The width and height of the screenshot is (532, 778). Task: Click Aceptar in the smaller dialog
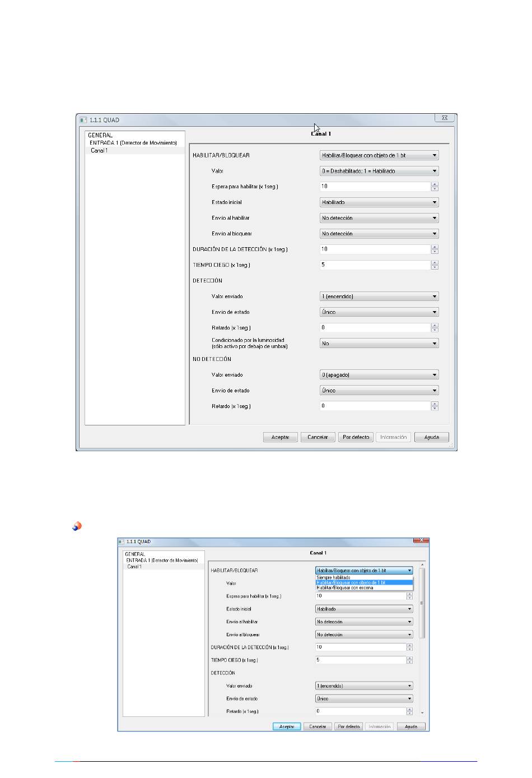pyautogui.click(x=287, y=727)
